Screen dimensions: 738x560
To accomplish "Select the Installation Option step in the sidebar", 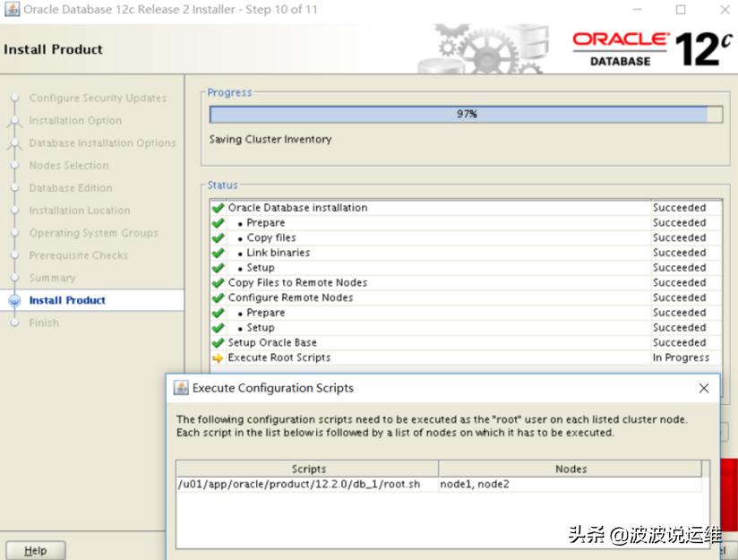I will [71, 120].
